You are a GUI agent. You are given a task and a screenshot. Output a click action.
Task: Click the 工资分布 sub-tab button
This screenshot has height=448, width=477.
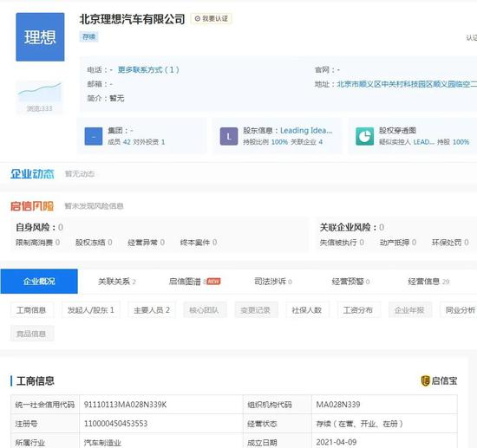click(358, 310)
